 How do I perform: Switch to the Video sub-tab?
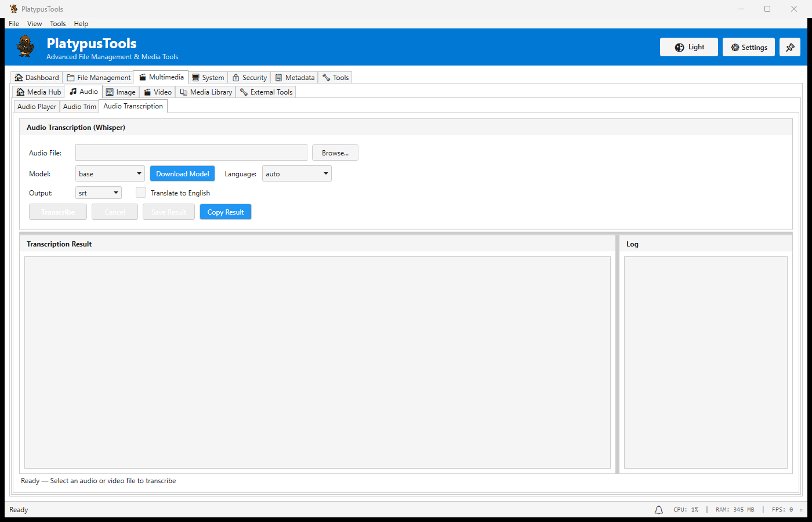(x=158, y=92)
